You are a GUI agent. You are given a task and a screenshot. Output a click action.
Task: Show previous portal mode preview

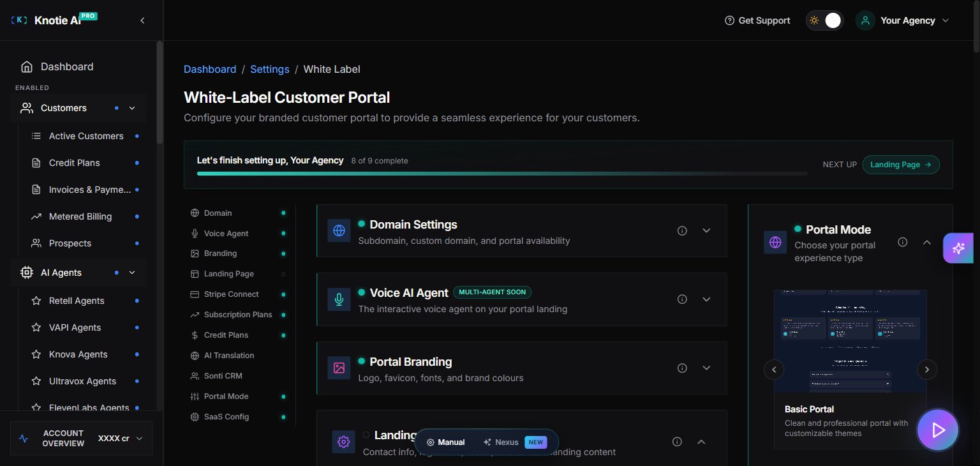click(775, 369)
